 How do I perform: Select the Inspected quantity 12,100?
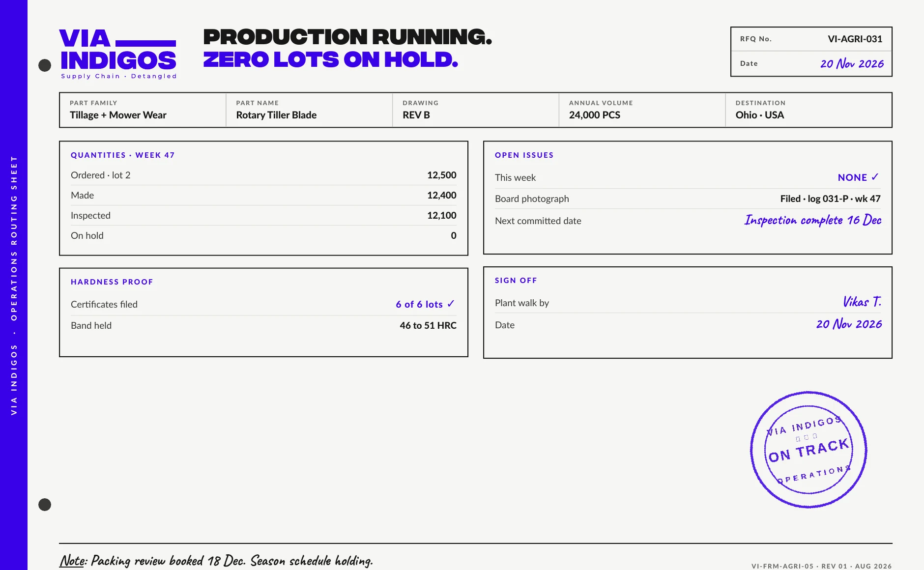pos(441,215)
